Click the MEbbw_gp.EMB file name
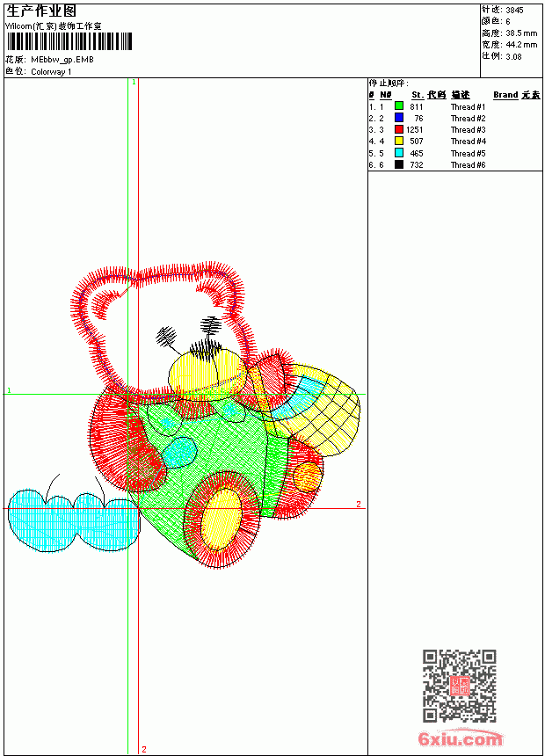The width and height of the screenshot is (545, 756). (x=62, y=60)
